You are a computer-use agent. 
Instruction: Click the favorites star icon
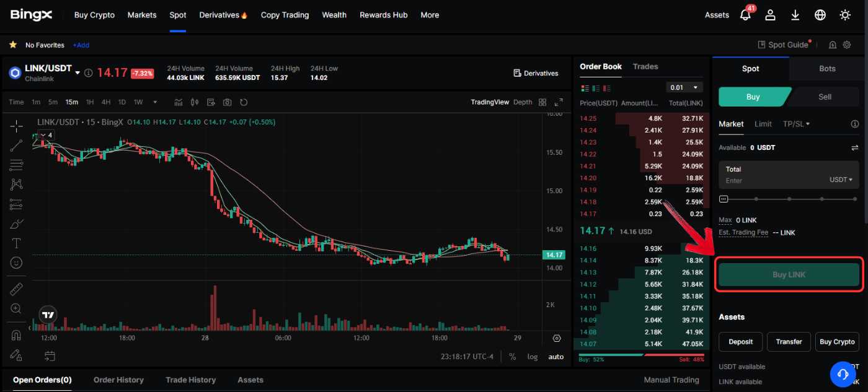click(x=13, y=45)
